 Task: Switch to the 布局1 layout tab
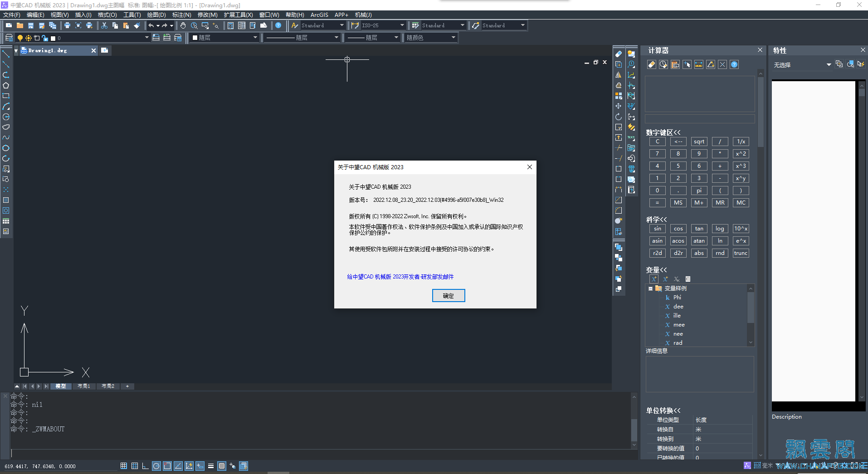click(x=84, y=386)
